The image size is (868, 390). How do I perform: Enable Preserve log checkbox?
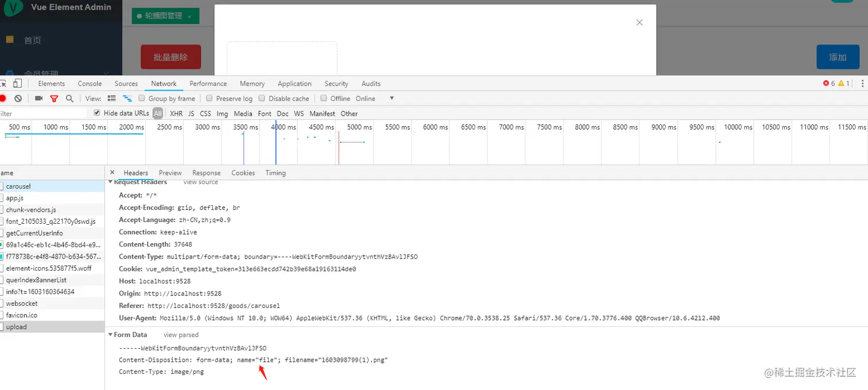click(x=210, y=98)
